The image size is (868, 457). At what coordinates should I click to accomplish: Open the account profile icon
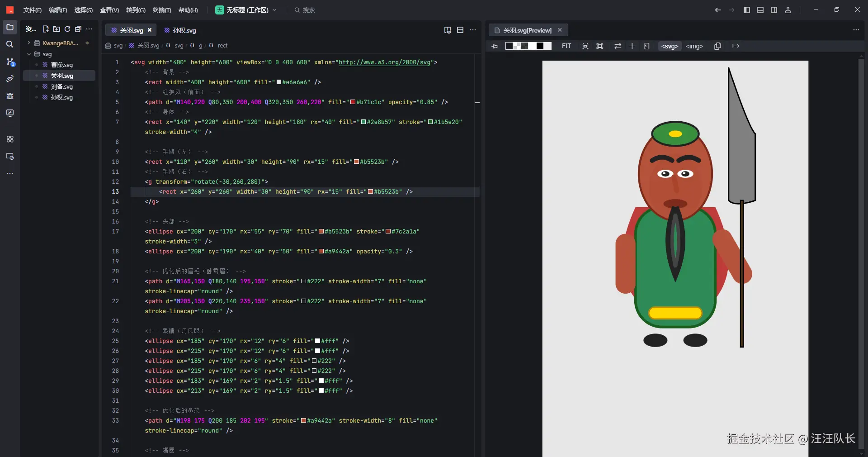tap(788, 10)
